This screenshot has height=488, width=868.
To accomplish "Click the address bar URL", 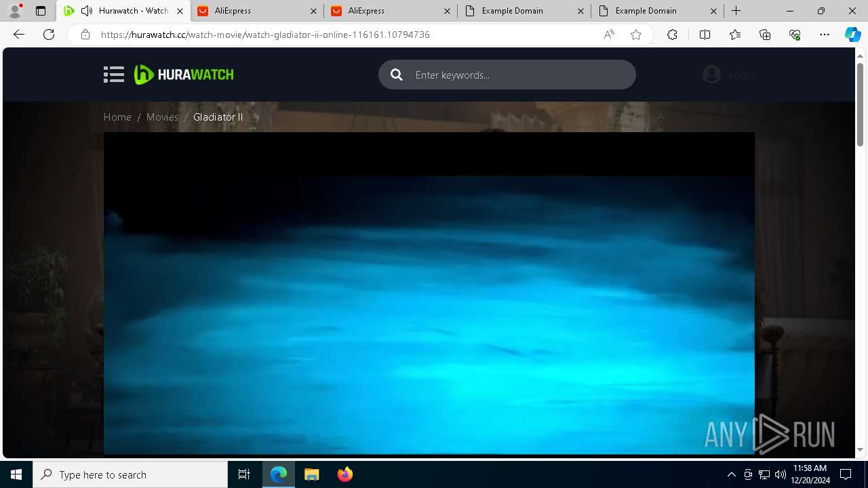I will pyautogui.click(x=265, y=35).
